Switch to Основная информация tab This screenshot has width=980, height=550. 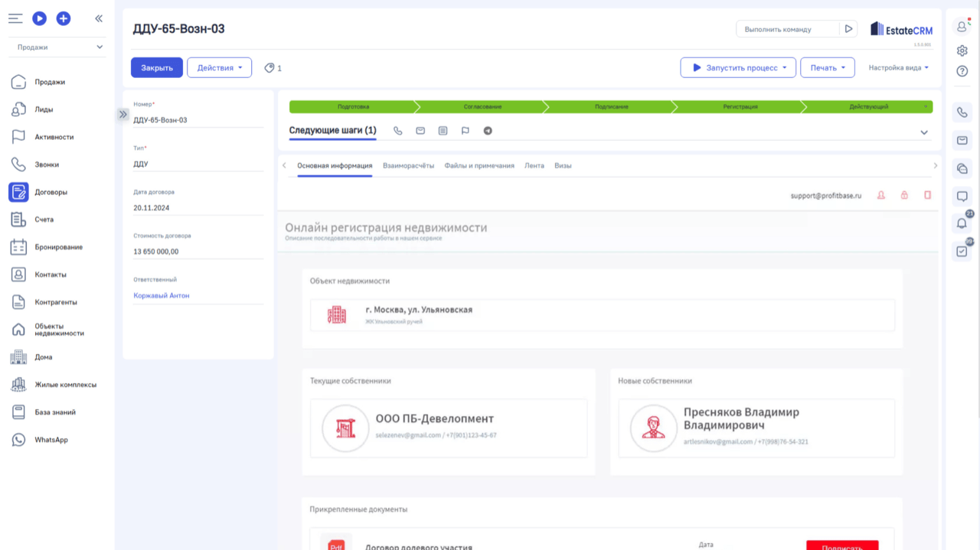point(335,165)
